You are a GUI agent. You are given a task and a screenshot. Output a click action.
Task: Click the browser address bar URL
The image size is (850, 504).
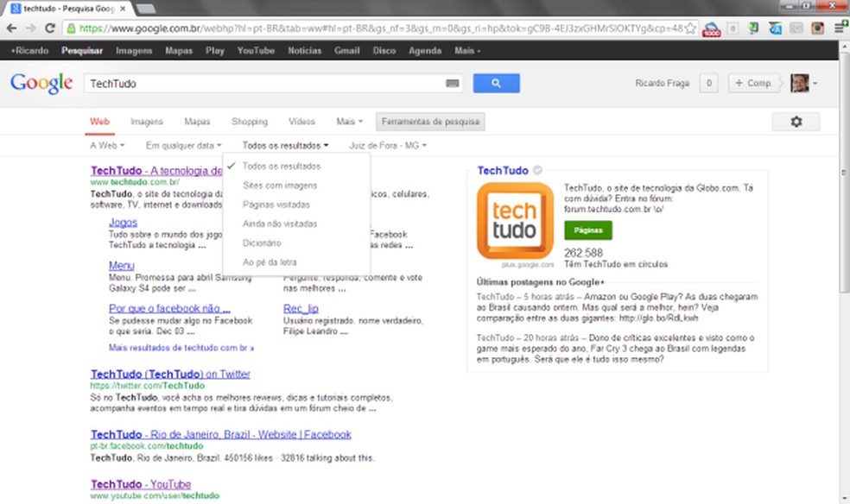point(379,28)
